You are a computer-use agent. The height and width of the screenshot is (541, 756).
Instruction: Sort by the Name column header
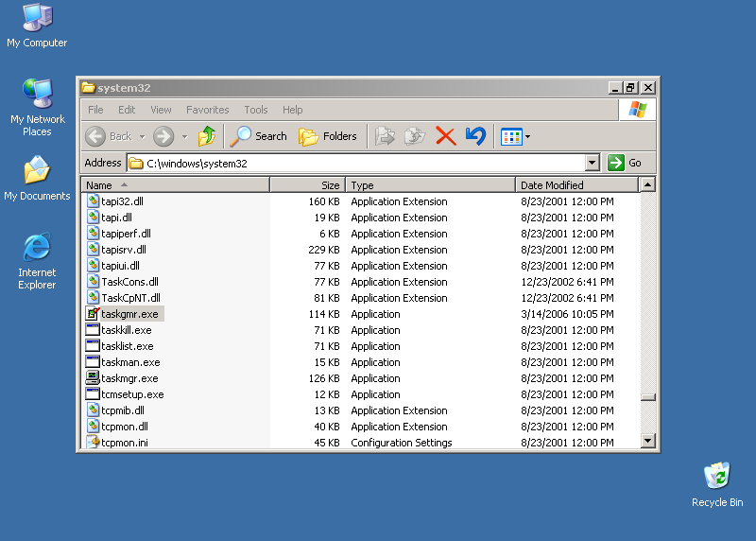click(176, 184)
